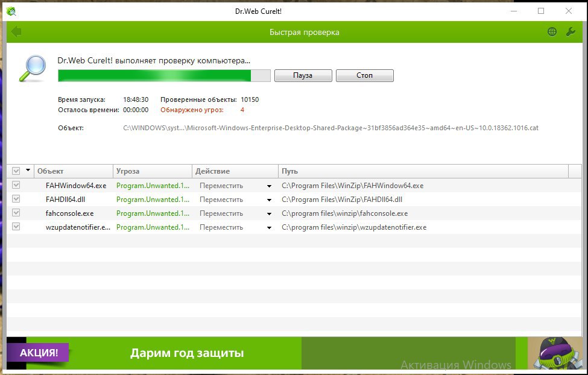Toggle the select-all checkbox in table header
588x375 pixels.
(x=16, y=171)
